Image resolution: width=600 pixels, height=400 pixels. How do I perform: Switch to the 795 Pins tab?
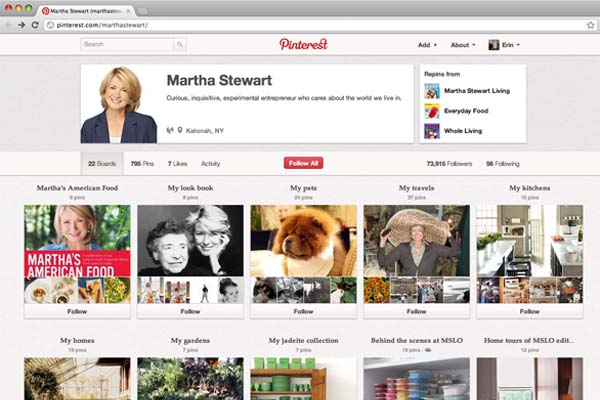click(142, 163)
